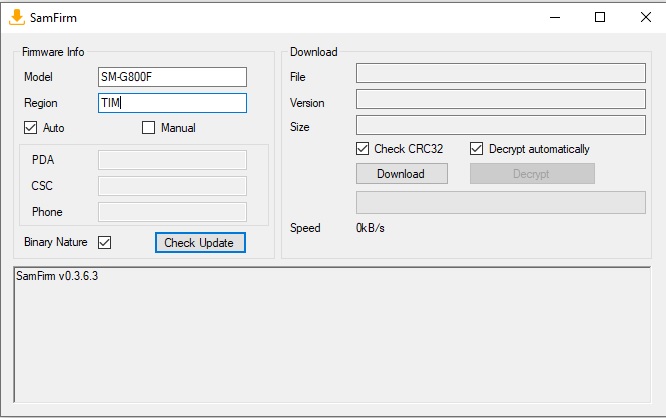The image size is (666, 418).
Task: Click the Model input field
Action: (x=172, y=77)
